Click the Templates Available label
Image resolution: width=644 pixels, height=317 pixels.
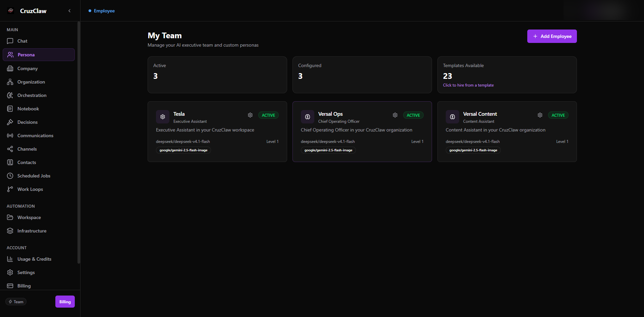tap(463, 65)
